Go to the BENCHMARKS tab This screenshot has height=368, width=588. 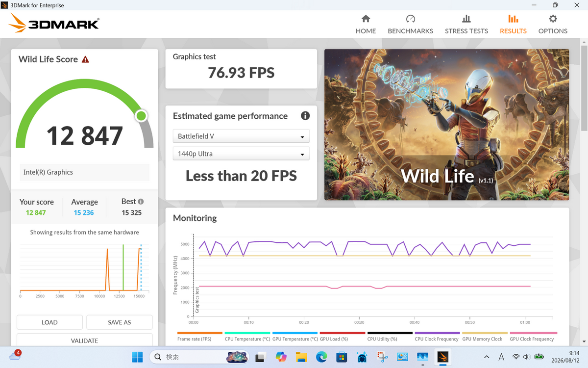pos(410,25)
